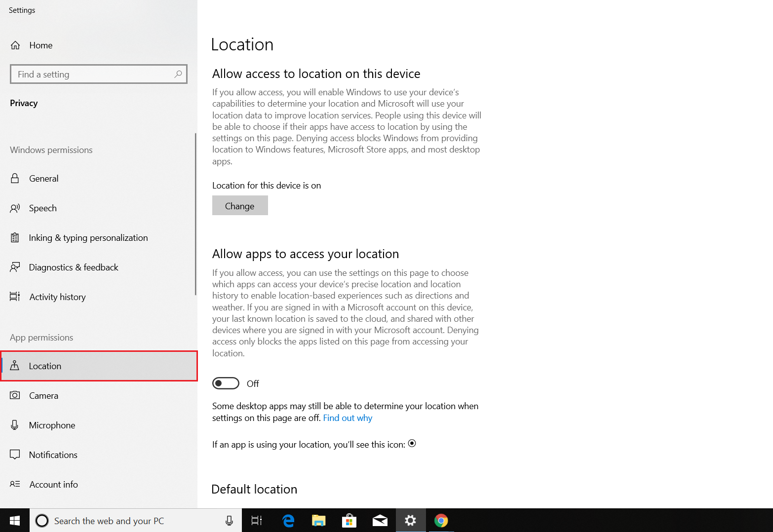The height and width of the screenshot is (532, 773).
Task: Open the 'Find out why' link
Action: (348, 418)
